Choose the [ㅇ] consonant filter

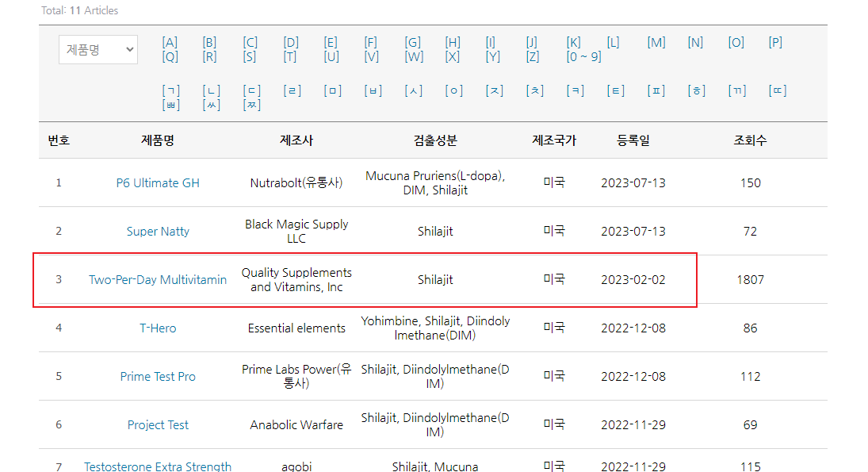click(454, 91)
